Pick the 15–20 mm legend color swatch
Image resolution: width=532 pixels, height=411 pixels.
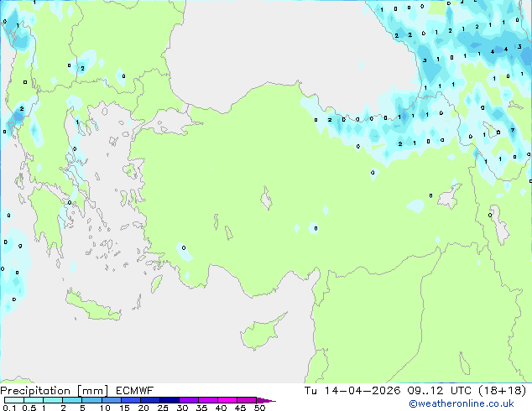(130, 400)
